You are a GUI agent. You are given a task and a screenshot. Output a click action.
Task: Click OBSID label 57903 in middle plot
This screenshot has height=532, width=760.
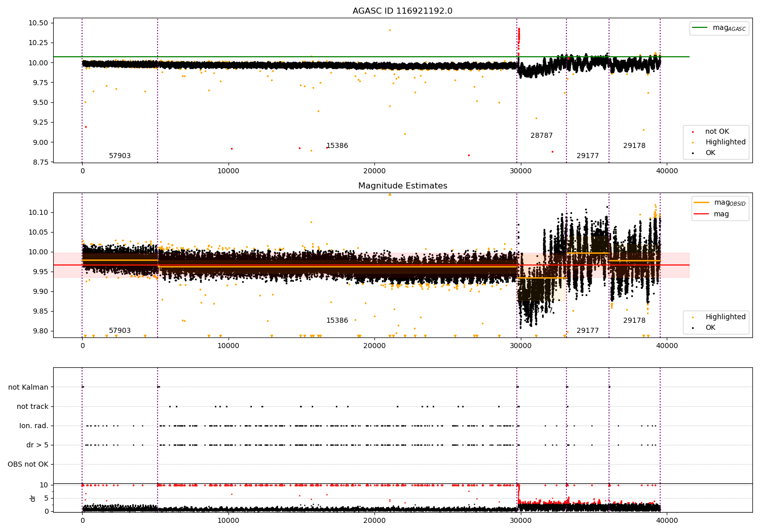tap(120, 331)
